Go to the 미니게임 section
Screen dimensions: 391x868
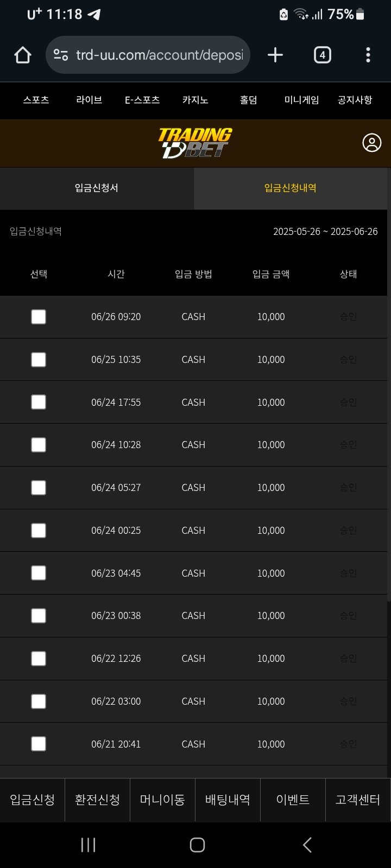(301, 100)
